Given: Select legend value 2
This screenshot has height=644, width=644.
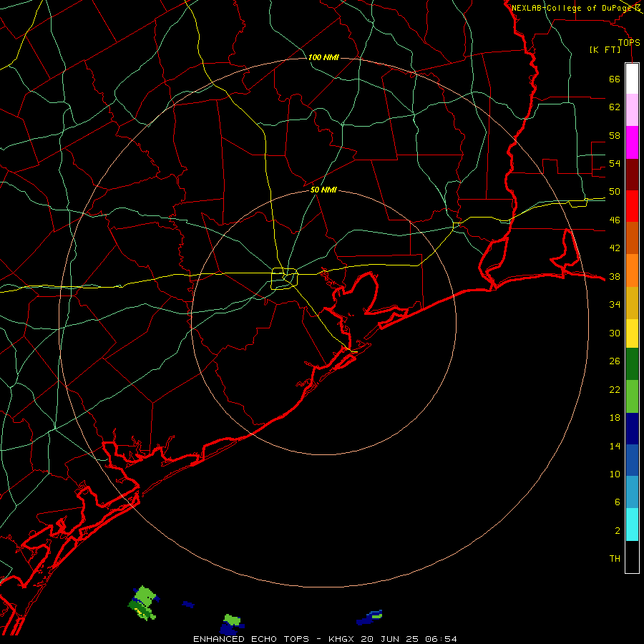Looking at the screenshot, I should point(617,530).
